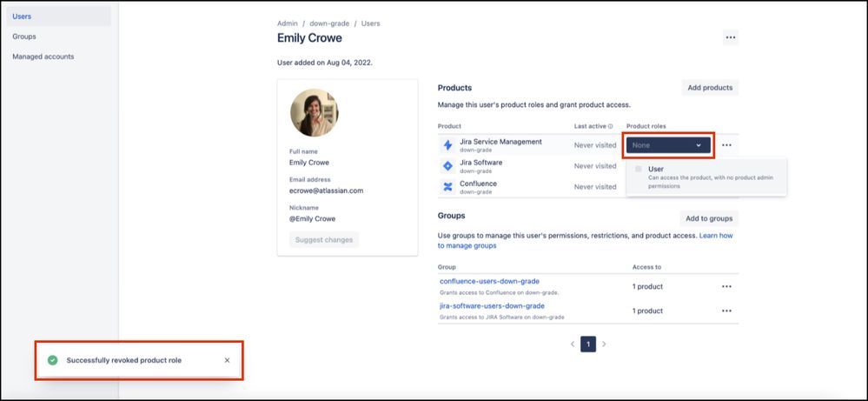Open the jira-software-users-down-grade group link

click(x=492, y=305)
